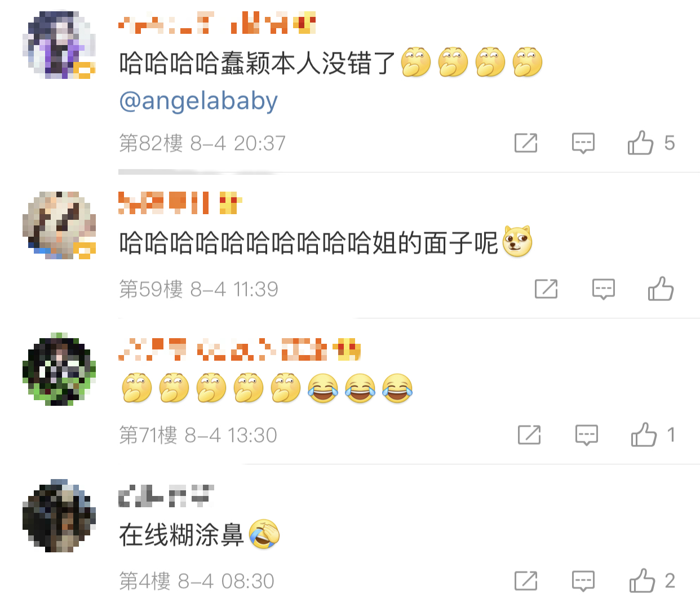
Task: Open avatar of the 第82樓 commenter
Action: pos(59,45)
